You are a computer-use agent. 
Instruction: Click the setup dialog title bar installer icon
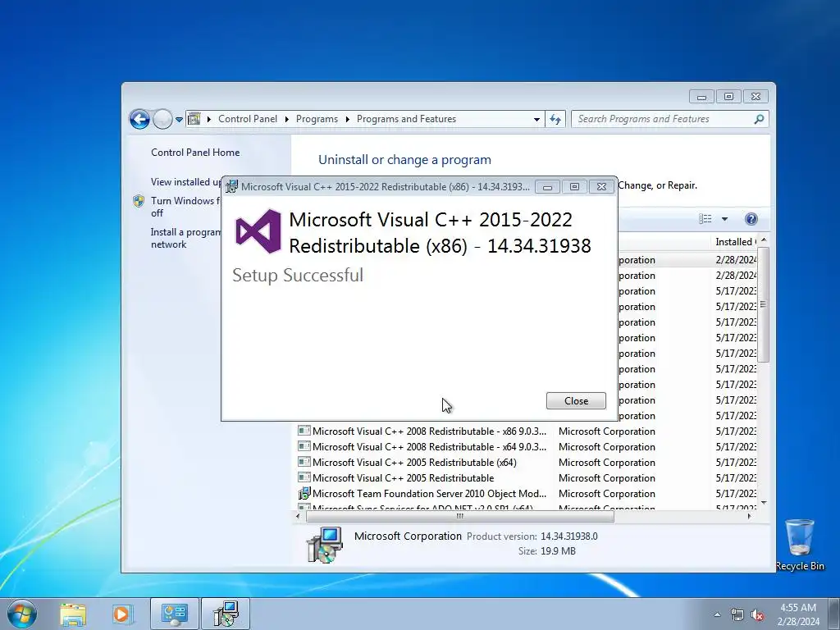pos(231,186)
